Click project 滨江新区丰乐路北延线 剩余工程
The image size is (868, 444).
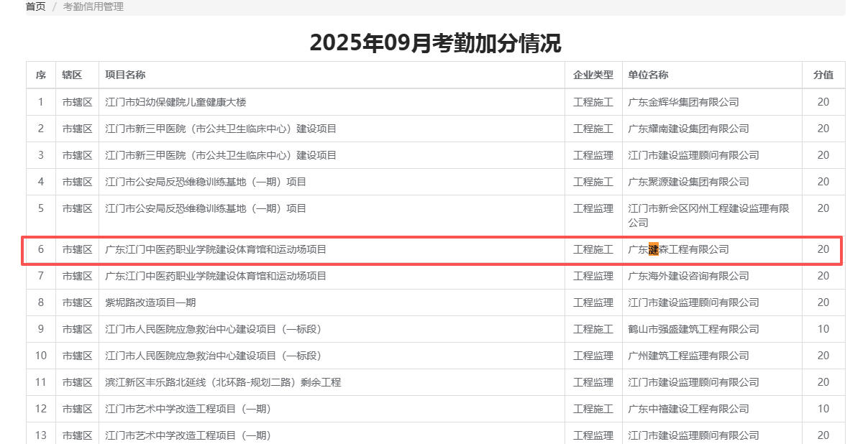223,382
